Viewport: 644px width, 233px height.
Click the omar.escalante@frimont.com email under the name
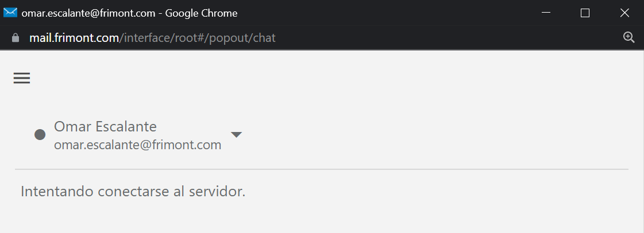pos(137,145)
